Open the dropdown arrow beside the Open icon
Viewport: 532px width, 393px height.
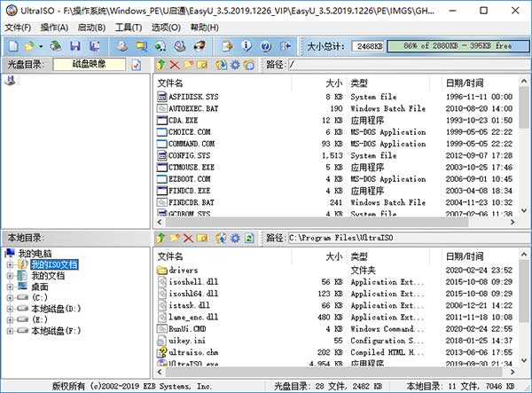coord(41,46)
